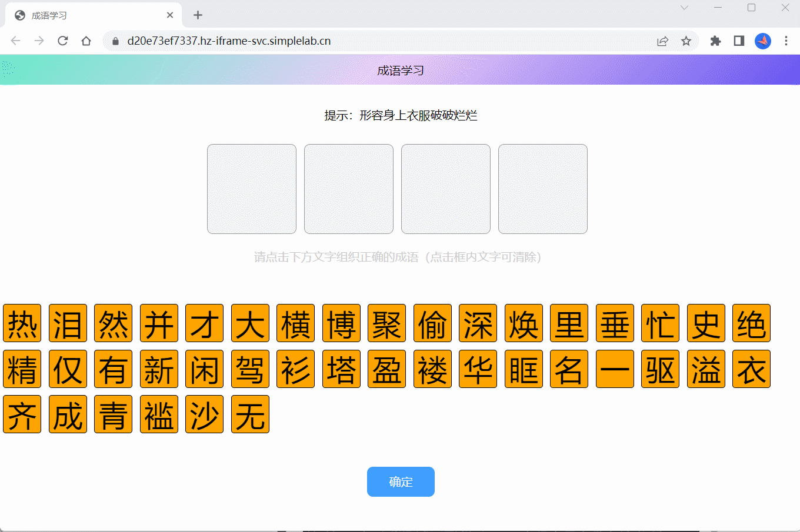
Task: Switch to the 成语学习 tab
Action: click(x=88, y=15)
